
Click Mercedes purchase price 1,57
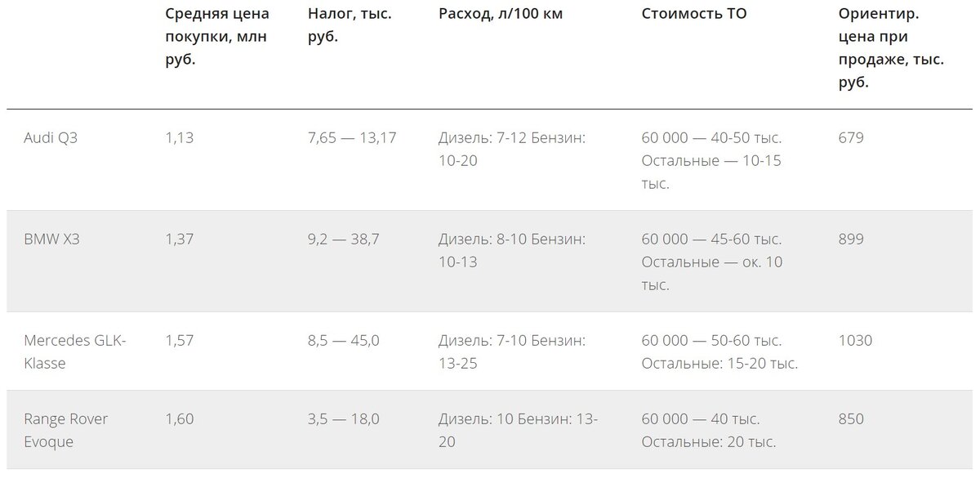(179, 340)
